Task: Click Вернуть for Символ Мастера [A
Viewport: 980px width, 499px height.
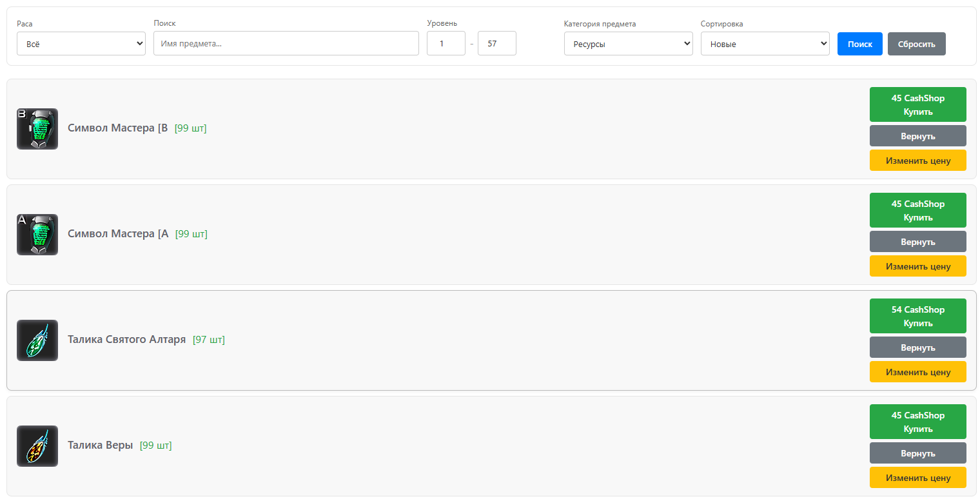Action: pyautogui.click(x=918, y=242)
